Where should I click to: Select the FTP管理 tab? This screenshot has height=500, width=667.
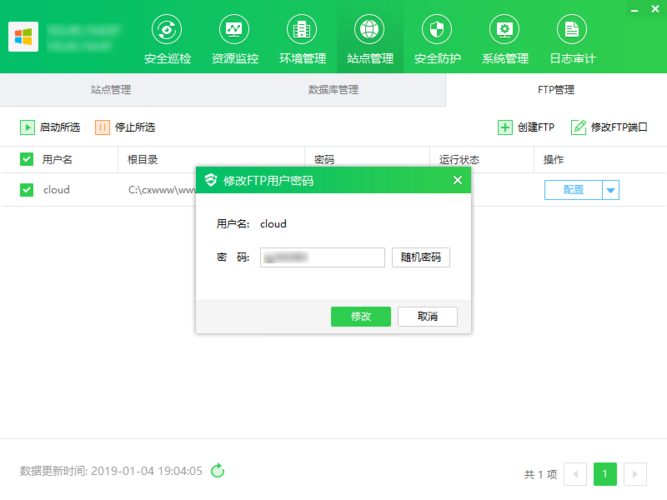[556, 90]
